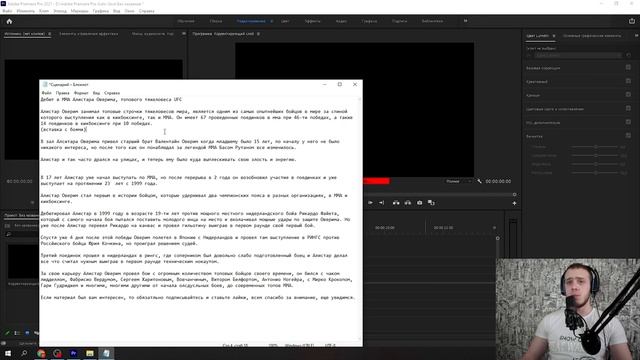Click Project panel clip thumbnail
Image resolution: width=640 pixels, height=360 pixels.
pyautogui.click(x=23, y=262)
